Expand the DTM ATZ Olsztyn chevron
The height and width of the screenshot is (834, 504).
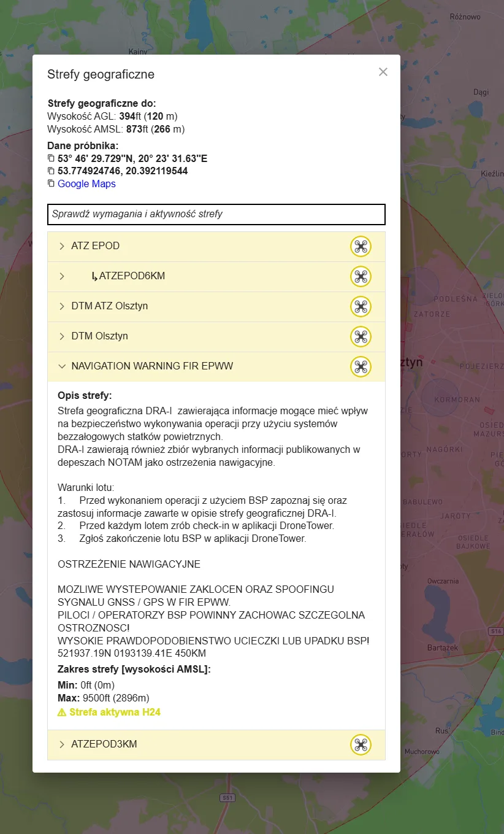coord(62,306)
